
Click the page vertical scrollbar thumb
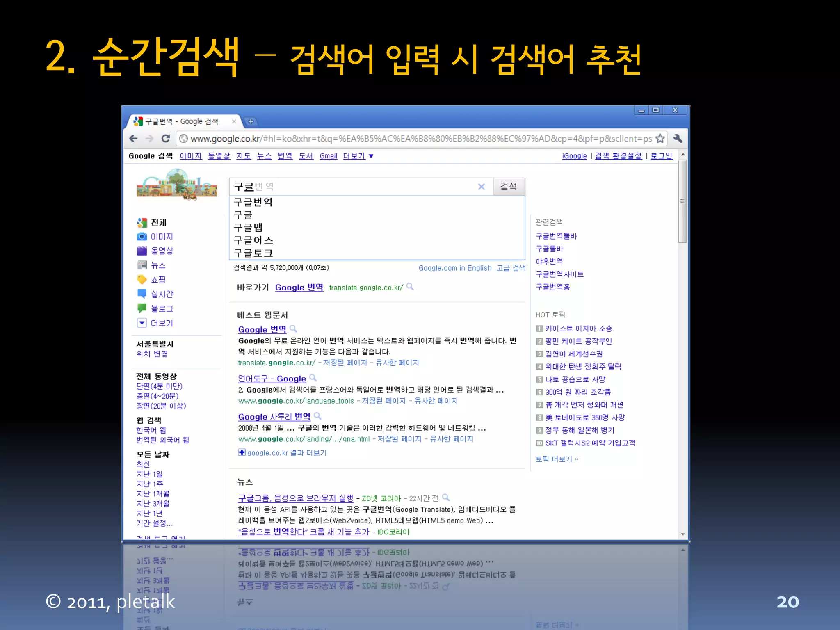tap(682, 201)
